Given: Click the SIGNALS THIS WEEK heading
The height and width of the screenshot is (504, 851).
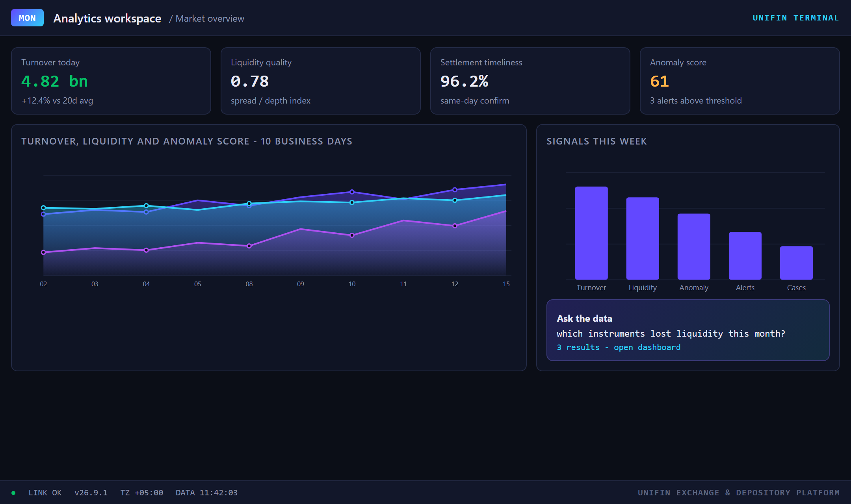Looking at the screenshot, I should coord(596,141).
